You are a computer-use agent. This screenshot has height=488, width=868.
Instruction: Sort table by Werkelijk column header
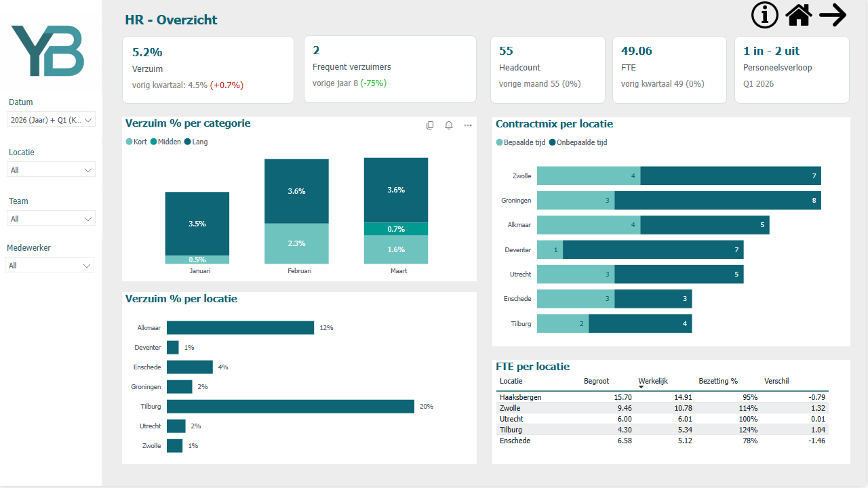pyautogui.click(x=652, y=381)
